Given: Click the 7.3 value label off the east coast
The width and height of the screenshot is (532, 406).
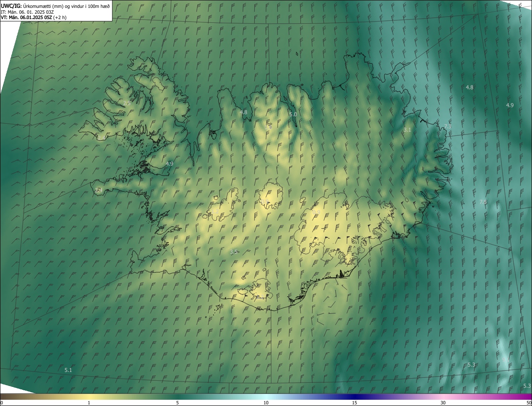Looking at the screenshot, I should (x=448, y=127).
